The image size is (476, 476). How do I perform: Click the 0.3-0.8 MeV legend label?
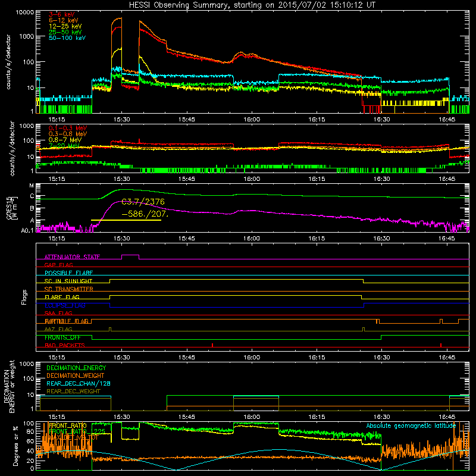pyautogui.click(x=68, y=134)
